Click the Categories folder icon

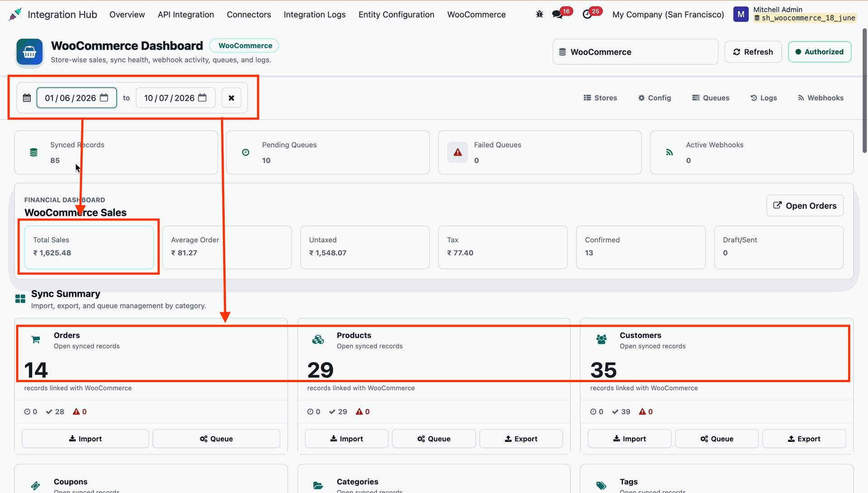318,486
